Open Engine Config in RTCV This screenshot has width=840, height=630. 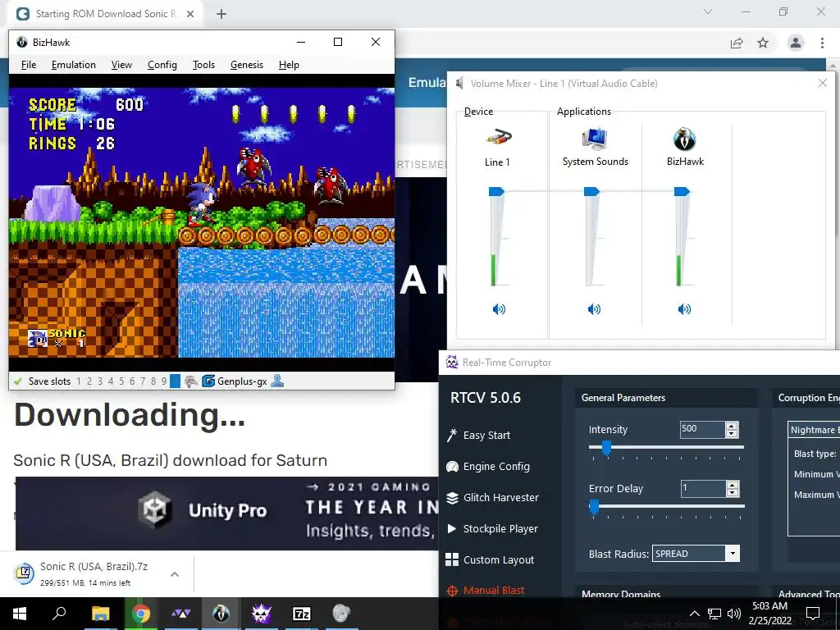(x=496, y=467)
